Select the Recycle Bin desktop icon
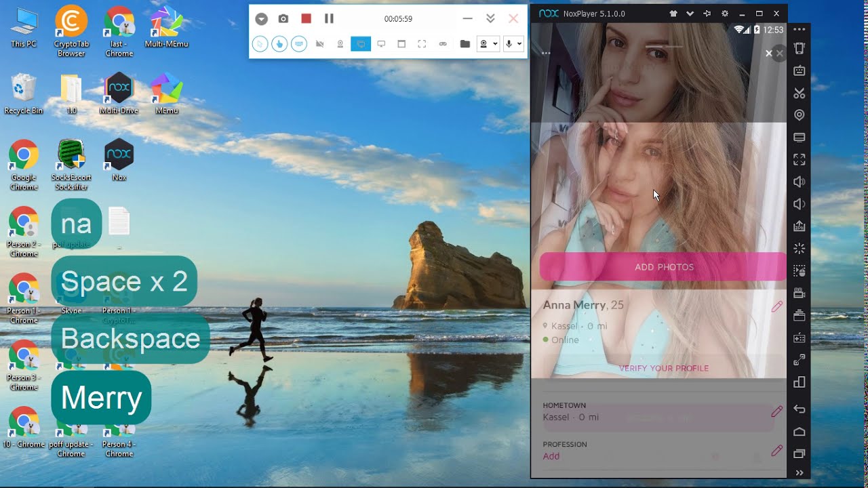This screenshot has height=488, width=868. click(24, 94)
